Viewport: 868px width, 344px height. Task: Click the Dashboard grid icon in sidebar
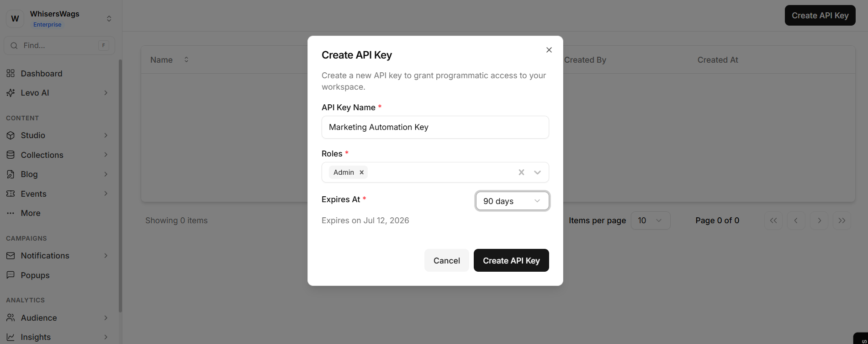point(11,74)
